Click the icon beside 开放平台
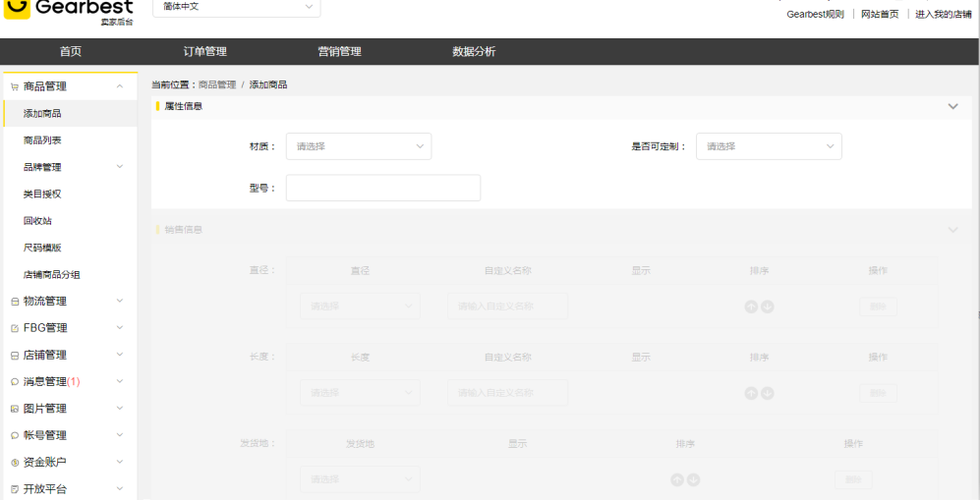980x501 pixels. pos(15,489)
